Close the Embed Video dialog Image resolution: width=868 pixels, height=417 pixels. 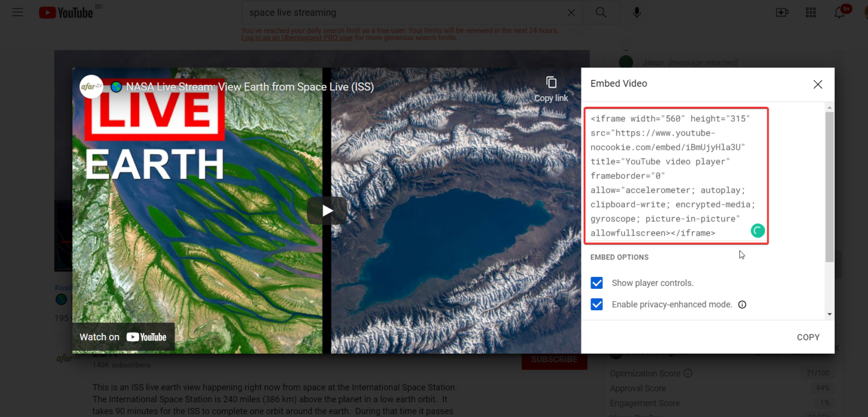click(817, 84)
